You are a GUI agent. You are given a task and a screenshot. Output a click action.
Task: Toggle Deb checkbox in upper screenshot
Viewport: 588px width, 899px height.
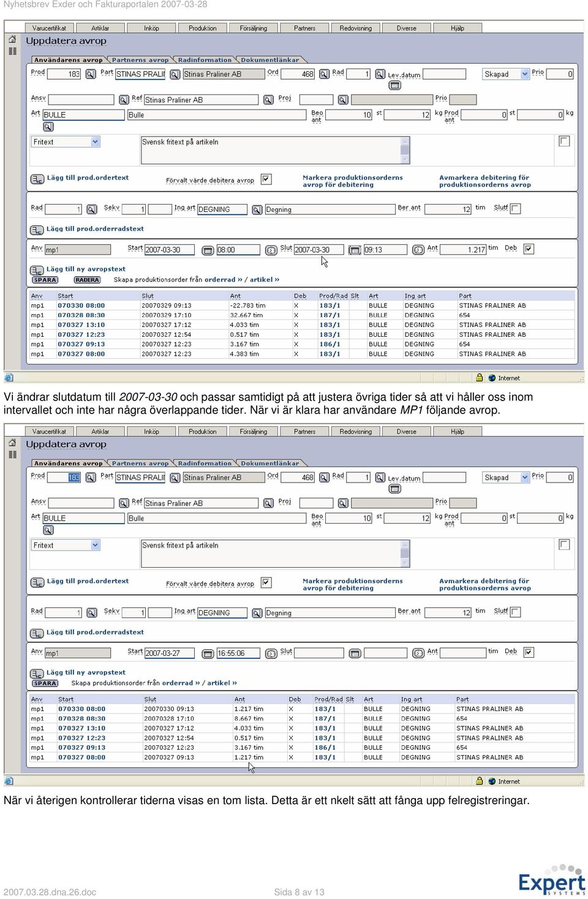(x=529, y=249)
